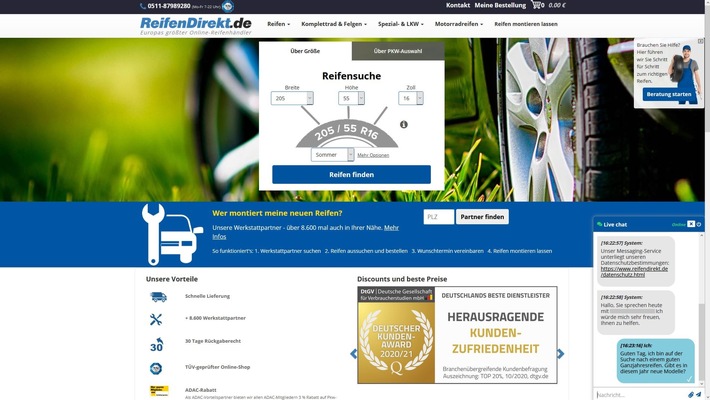Click the page's vertical scrollbar

click(707, 200)
